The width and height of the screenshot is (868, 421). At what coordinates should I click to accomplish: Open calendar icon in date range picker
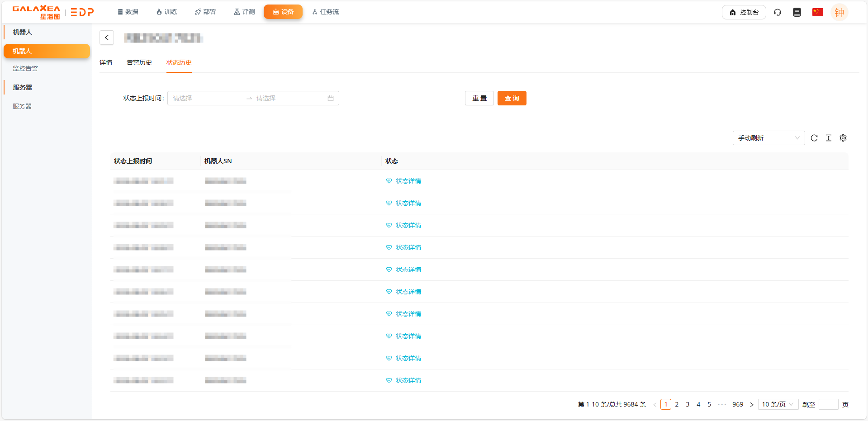coord(331,98)
